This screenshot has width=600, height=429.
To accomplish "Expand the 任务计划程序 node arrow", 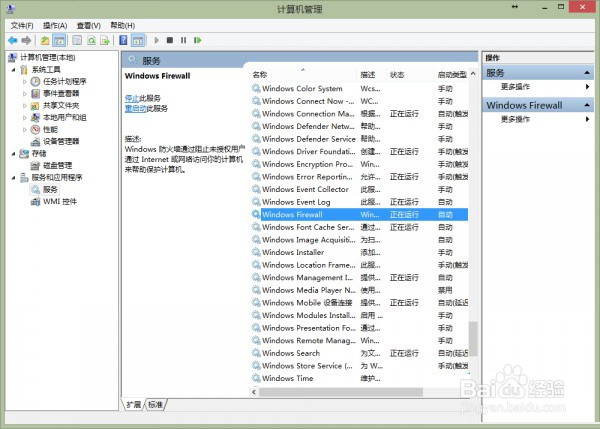I will [24, 82].
